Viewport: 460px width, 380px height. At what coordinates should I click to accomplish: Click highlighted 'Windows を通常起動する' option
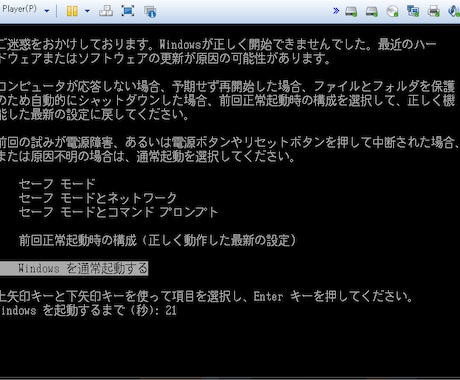pyautogui.click(x=74, y=268)
